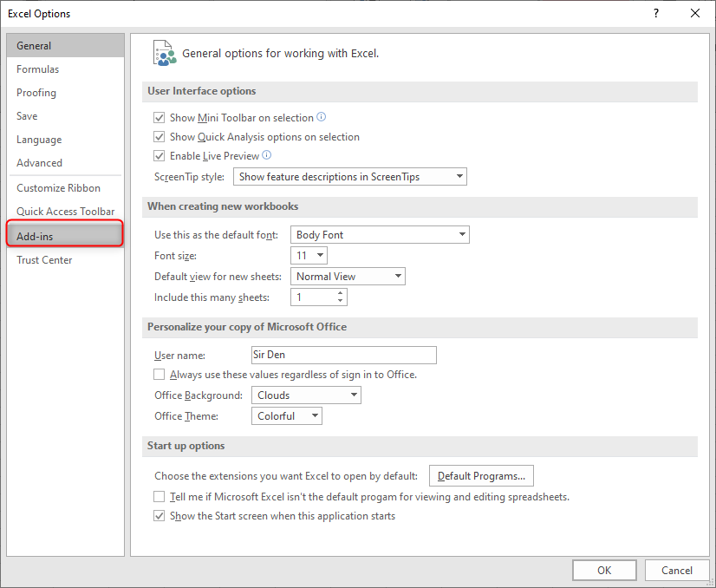
Task: Open the Font size dropdown
Action: pos(309,255)
